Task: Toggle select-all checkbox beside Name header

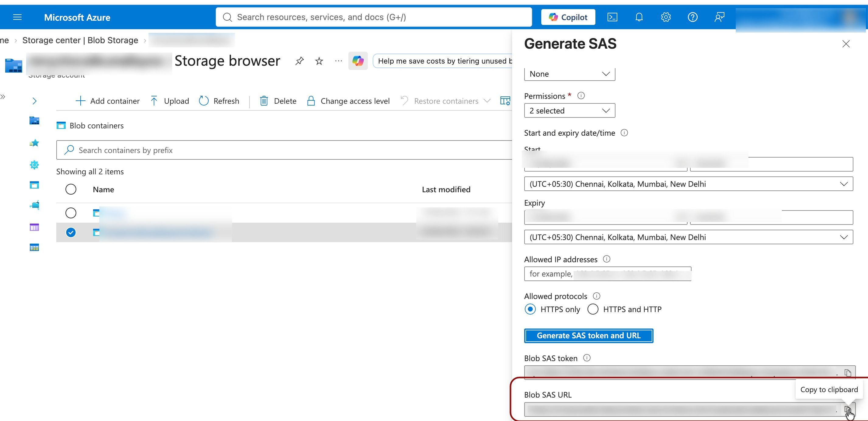Action: (71, 189)
